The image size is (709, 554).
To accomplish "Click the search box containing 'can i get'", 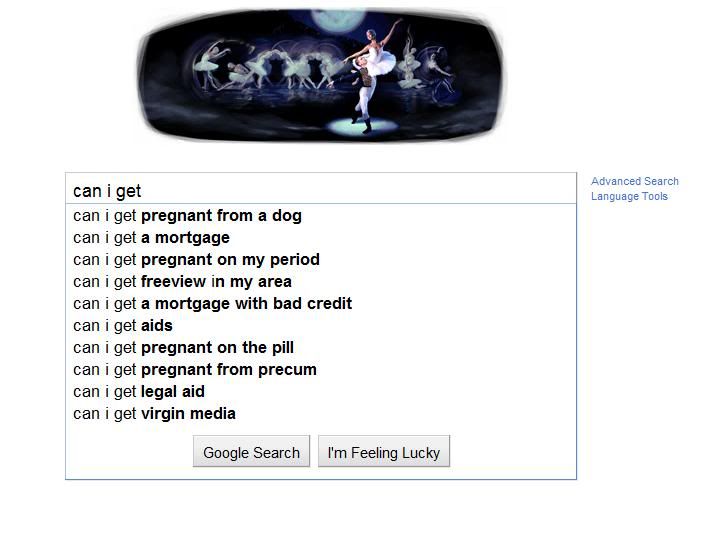I will pyautogui.click(x=320, y=190).
